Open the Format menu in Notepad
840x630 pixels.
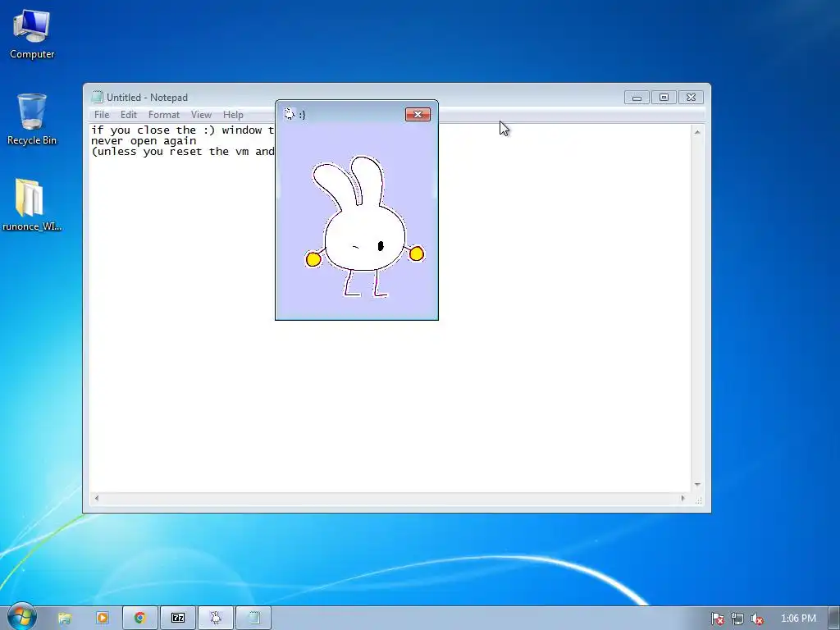coord(164,115)
